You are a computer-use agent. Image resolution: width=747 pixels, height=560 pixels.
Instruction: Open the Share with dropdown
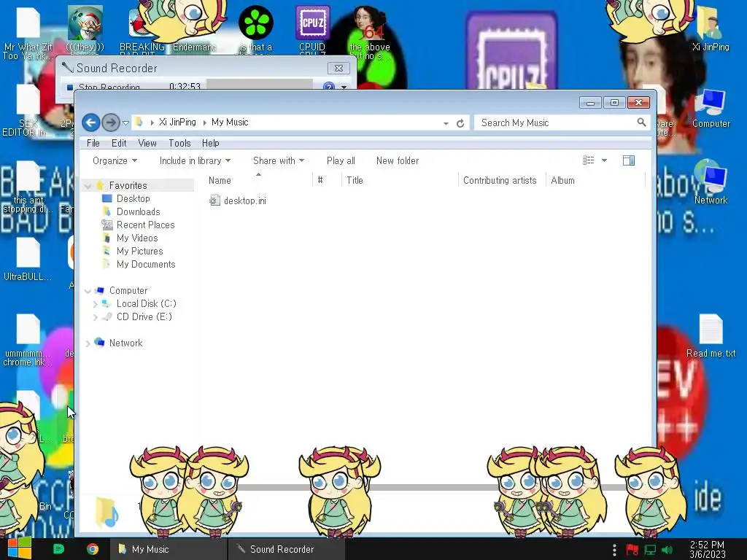tap(279, 161)
